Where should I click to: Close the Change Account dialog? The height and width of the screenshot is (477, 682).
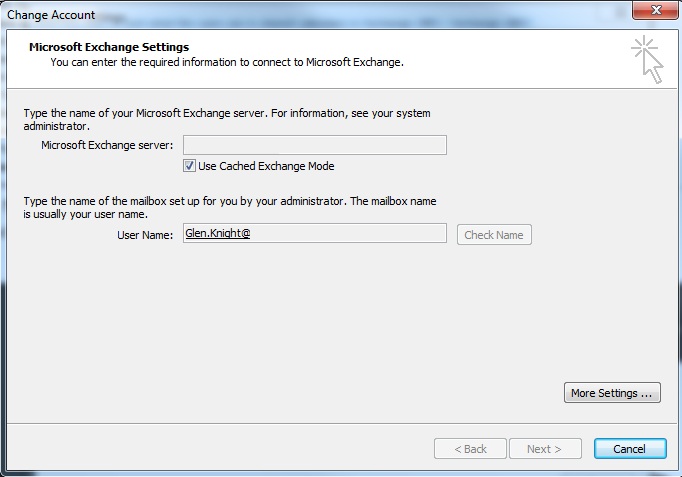[656, 10]
